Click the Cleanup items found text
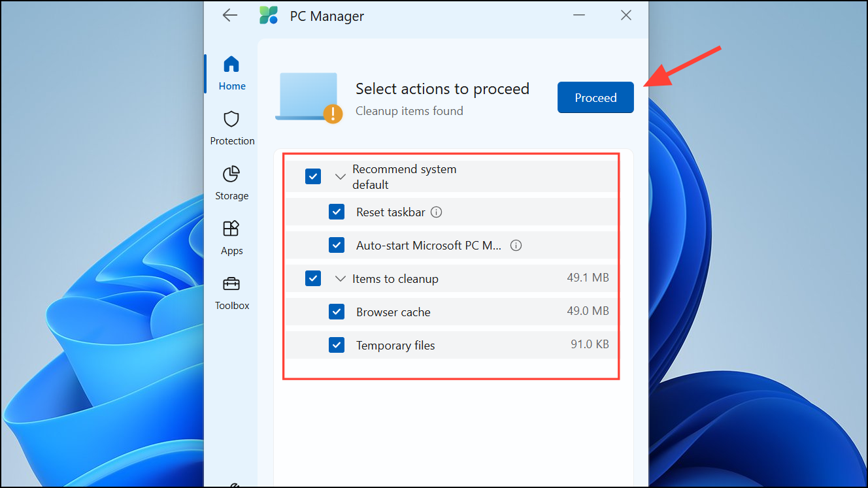 coord(409,111)
